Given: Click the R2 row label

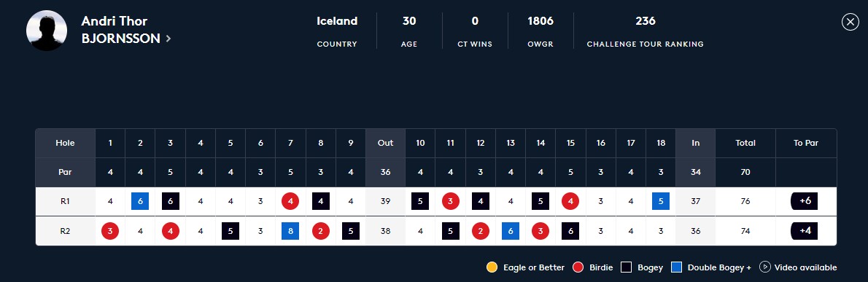Looking at the screenshot, I should tap(66, 230).
